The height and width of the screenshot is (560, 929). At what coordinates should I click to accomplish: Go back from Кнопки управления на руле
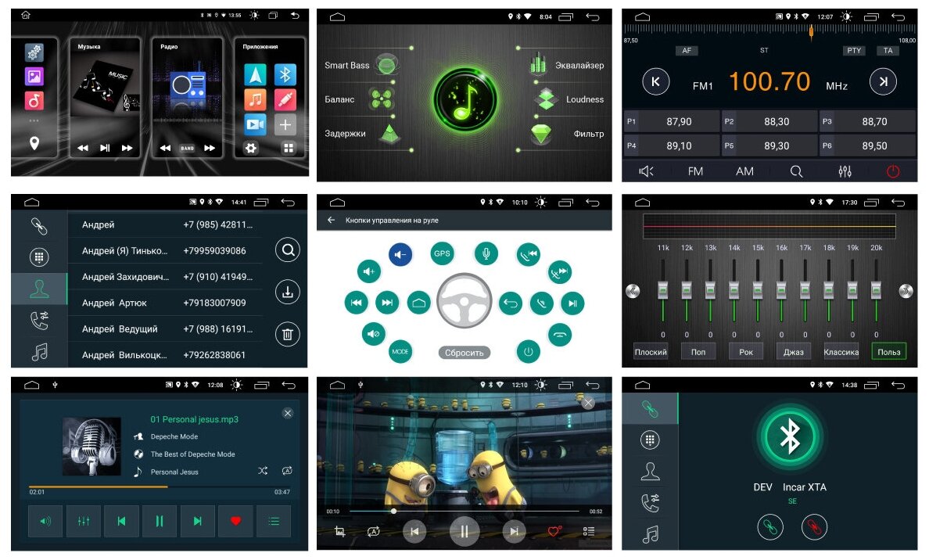[332, 220]
